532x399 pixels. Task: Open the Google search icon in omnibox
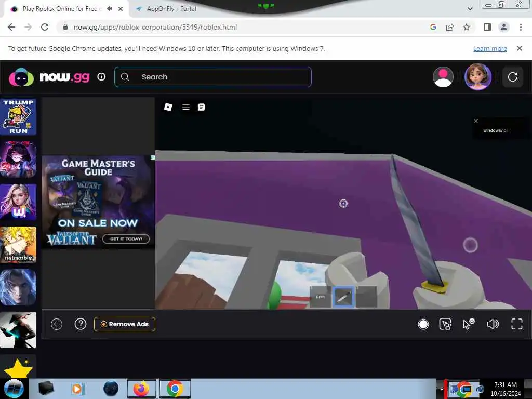click(x=433, y=27)
